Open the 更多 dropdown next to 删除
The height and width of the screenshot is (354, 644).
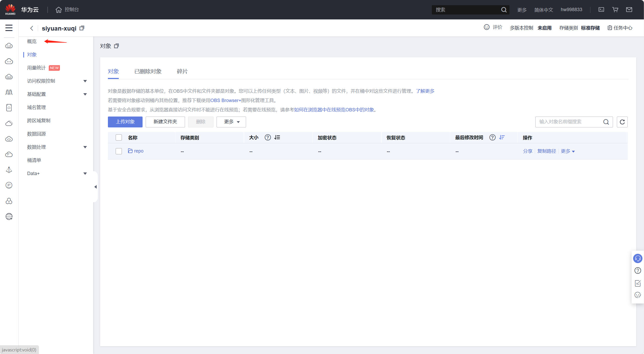231,122
